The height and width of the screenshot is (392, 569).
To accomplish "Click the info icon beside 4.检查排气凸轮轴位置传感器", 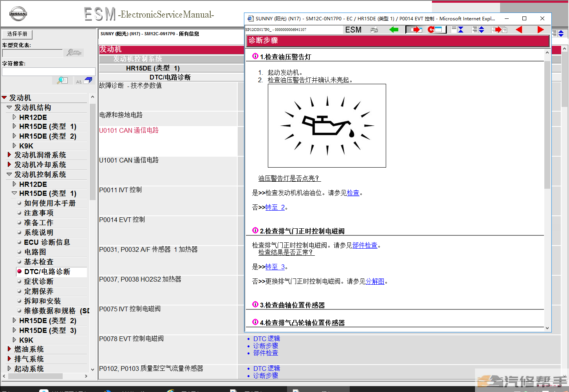I will tap(255, 322).
